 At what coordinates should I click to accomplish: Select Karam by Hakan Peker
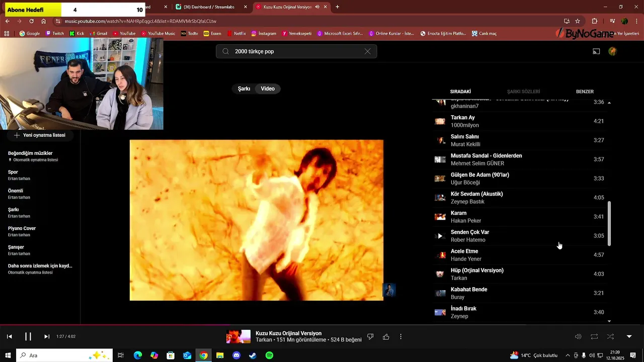click(x=521, y=217)
